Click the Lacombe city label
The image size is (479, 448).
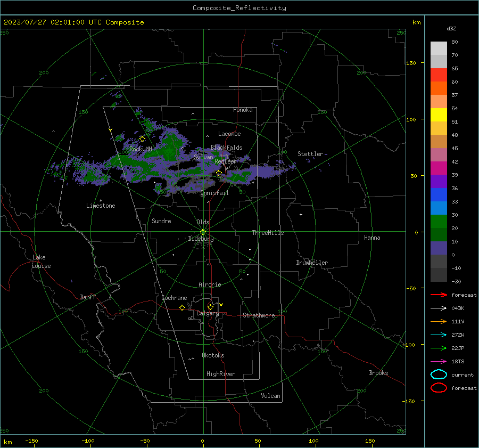229,134
